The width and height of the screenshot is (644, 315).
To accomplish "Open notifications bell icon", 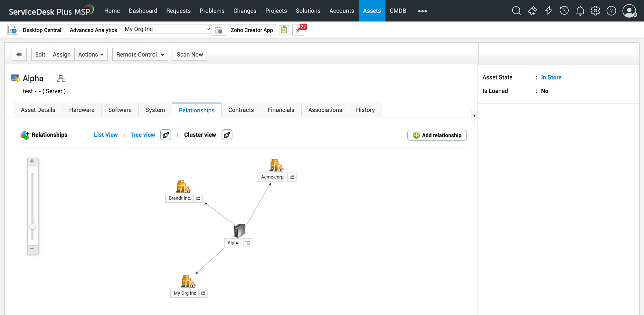I will (580, 11).
